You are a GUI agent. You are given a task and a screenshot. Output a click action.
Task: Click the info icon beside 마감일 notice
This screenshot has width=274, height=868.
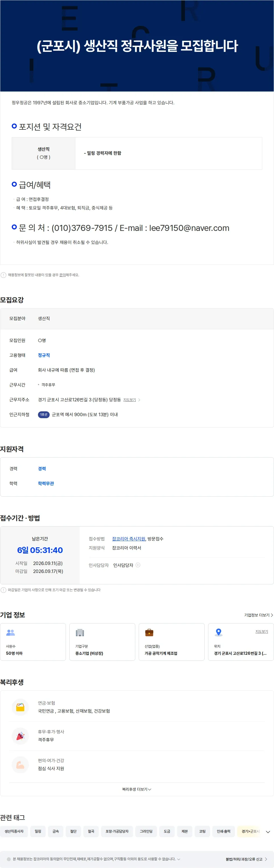[x=3, y=590]
